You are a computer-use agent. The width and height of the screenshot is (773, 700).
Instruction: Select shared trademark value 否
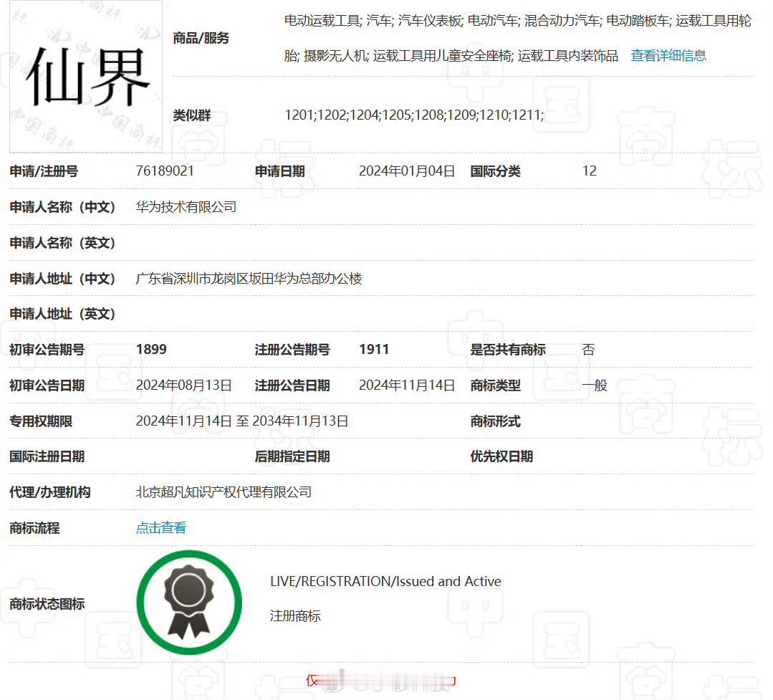tap(589, 350)
